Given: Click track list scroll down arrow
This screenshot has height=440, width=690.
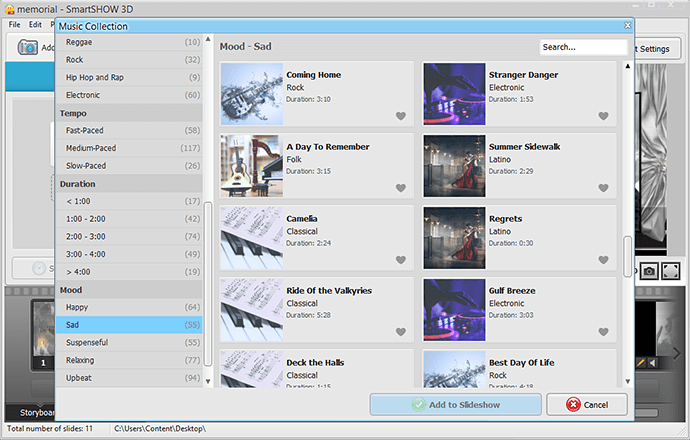Looking at the screenshot, I should click(x=628, y=381).
